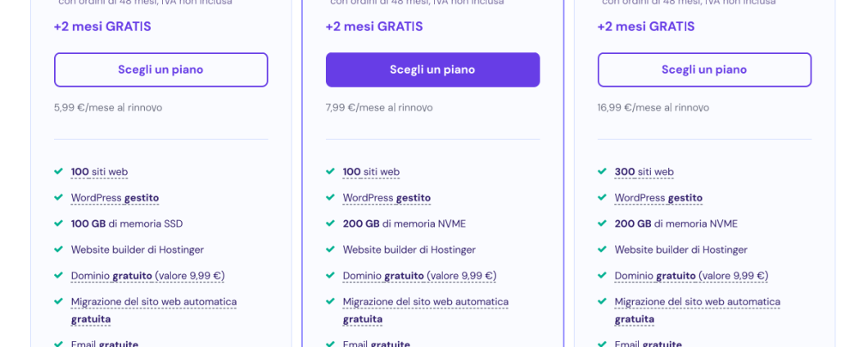Click checkmark icon beside '100 GB di memoria SSD'
The height and width of the screenshot is (347, 868).
(58, 223)
